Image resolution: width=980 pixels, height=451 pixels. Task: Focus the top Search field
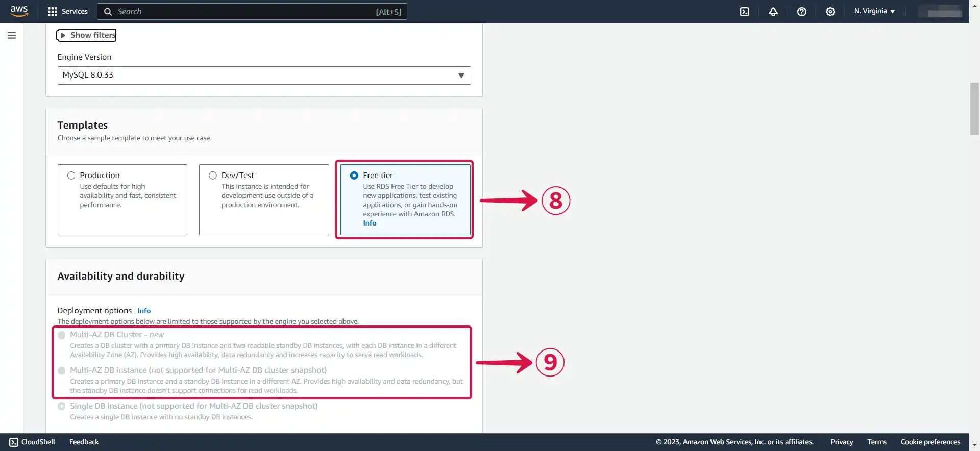point(252,12)
